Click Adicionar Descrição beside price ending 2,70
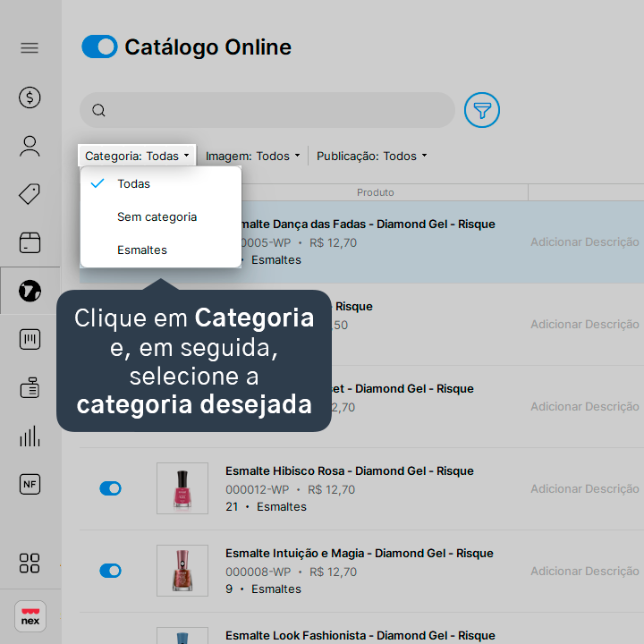This screenshot has width=644, height=644. point(584,407)
